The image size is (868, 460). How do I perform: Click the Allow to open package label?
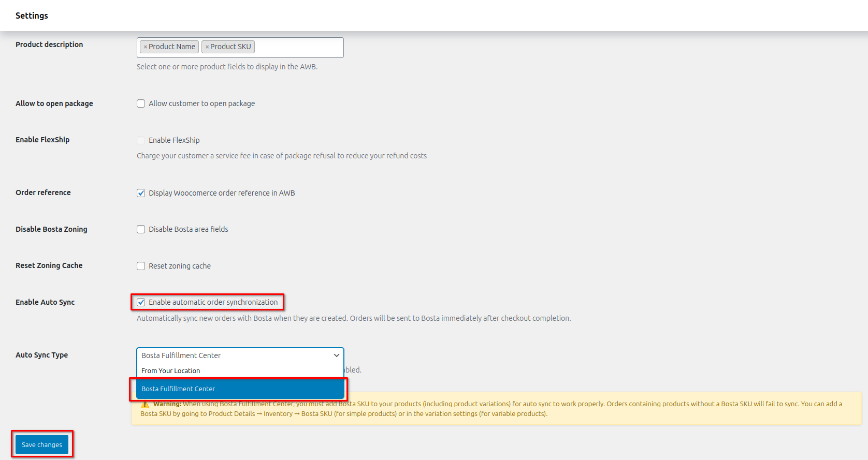tap(54, 103)
